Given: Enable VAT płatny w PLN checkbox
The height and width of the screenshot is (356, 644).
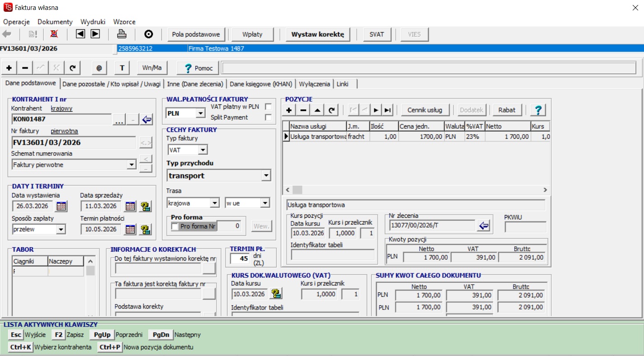Looking at the screenshot, I should click(x=268, y=107).
